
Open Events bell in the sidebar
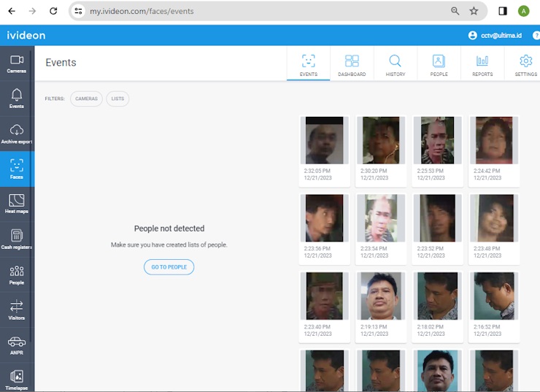coord(17,99)
